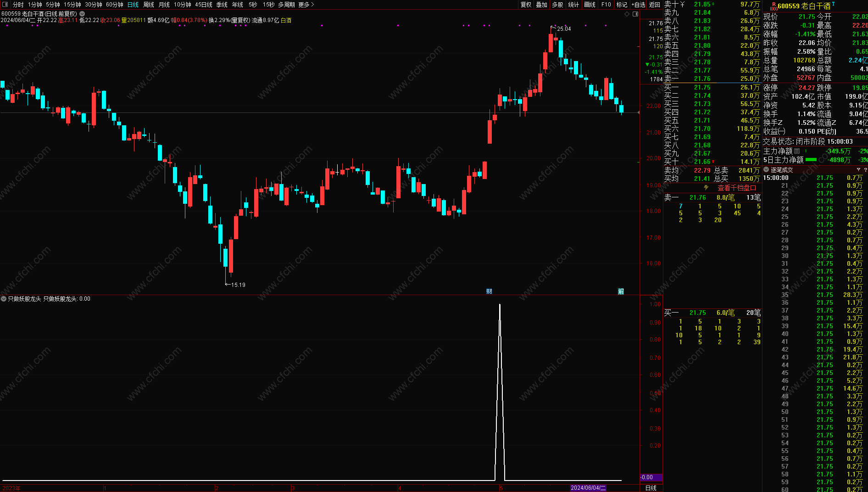Image resolution: width=868 pixels, height=492 pixels.
Task: Click the 白酒 sector label
Action: point(286,20)
